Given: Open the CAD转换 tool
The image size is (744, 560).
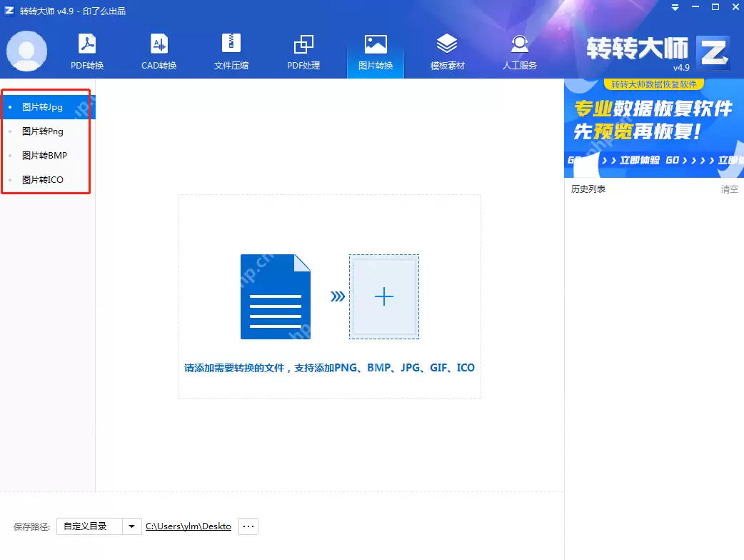Looking at the screenshot, I should point(159,50).
